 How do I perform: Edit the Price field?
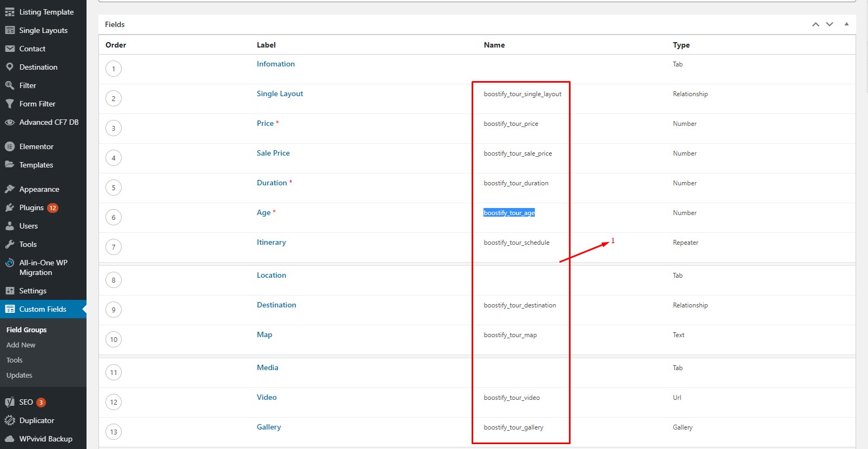click(x=266, y=123)
